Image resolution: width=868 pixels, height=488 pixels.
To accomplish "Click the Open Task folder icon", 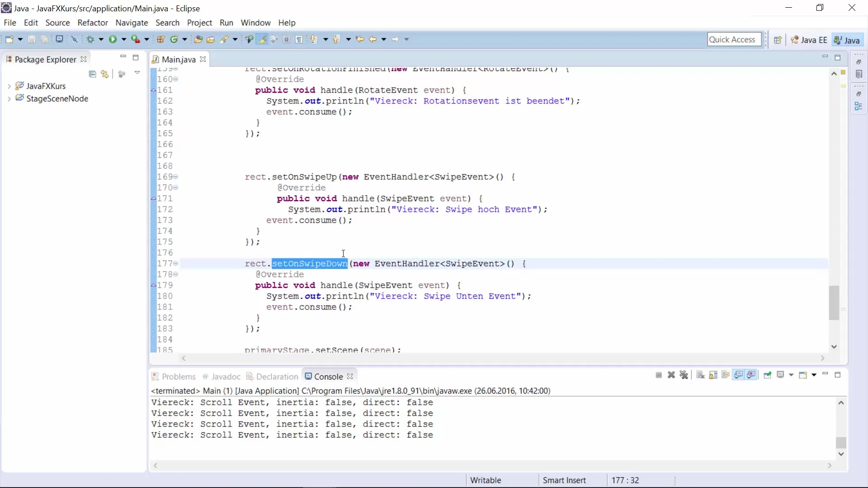I will click(x=211, y=39).
